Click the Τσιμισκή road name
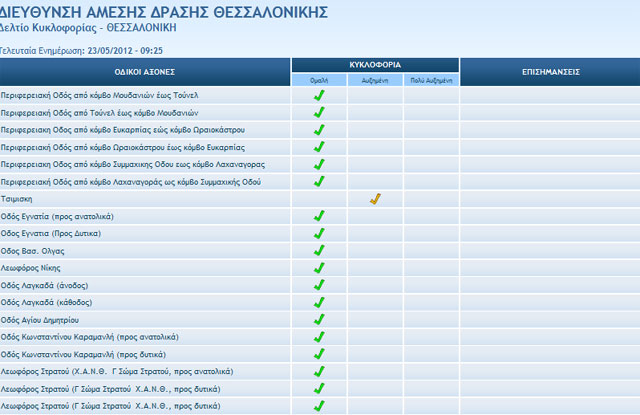Viewport: 640px width, 415px height. (x=19, y=199)
